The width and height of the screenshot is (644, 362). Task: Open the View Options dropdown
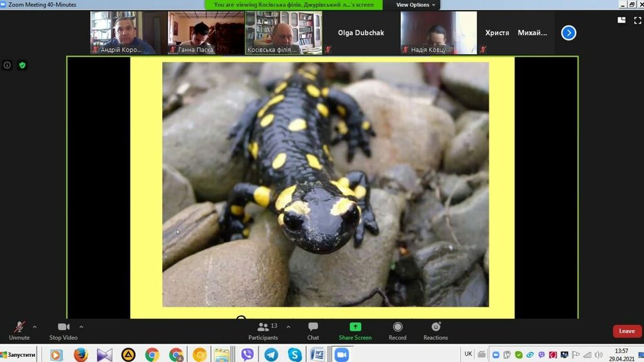pos(416,5)
